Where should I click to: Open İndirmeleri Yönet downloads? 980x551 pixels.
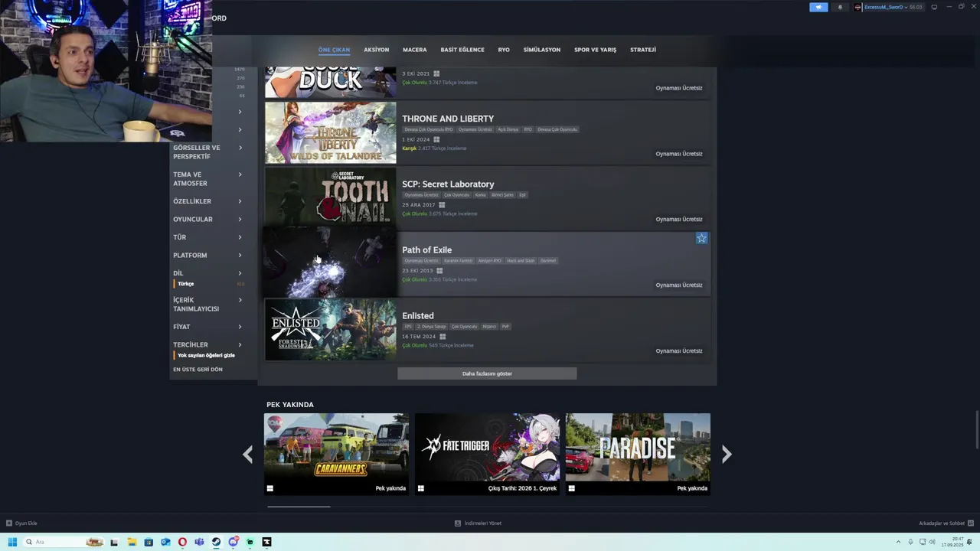click(x=479, y=523)
